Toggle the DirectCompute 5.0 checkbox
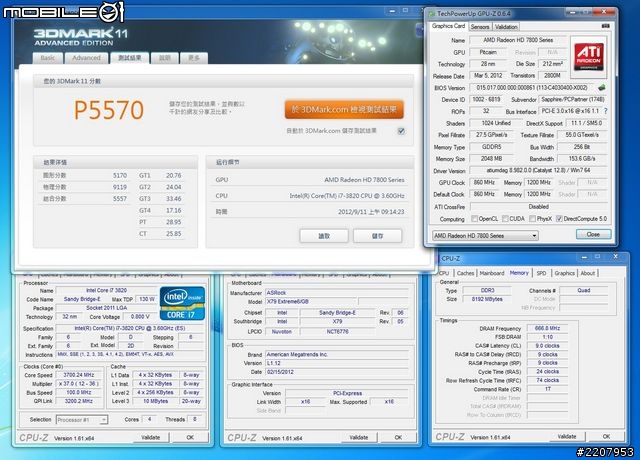The image size is (640, 460). [x=559, y=219]
